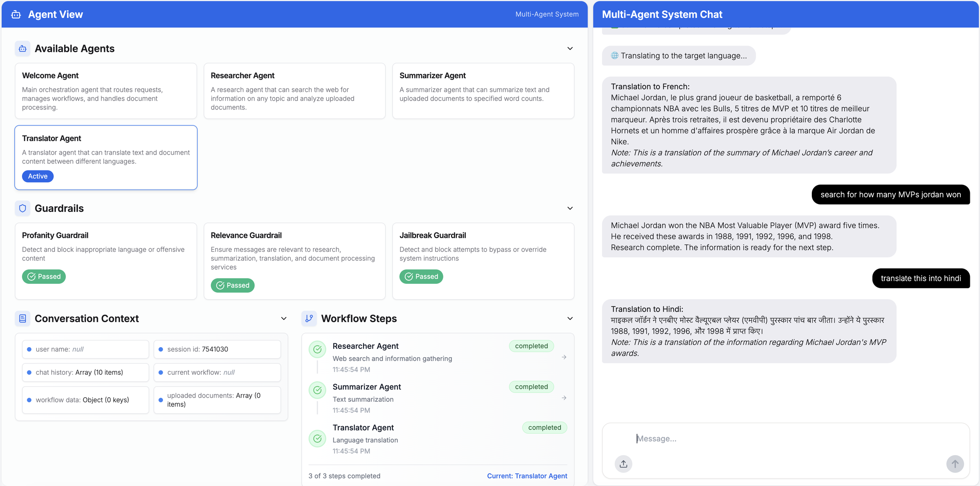Image resolution: width=980 pixels, height=486 pixels.
Task: Click the Researcher Agent step arrow icon
Action: point(564,357)
